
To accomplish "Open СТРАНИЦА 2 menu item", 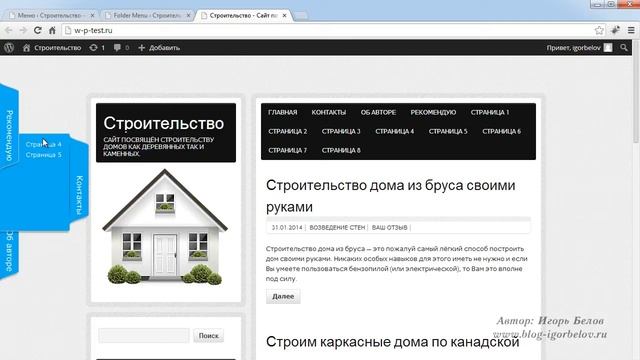I will 288,131.
